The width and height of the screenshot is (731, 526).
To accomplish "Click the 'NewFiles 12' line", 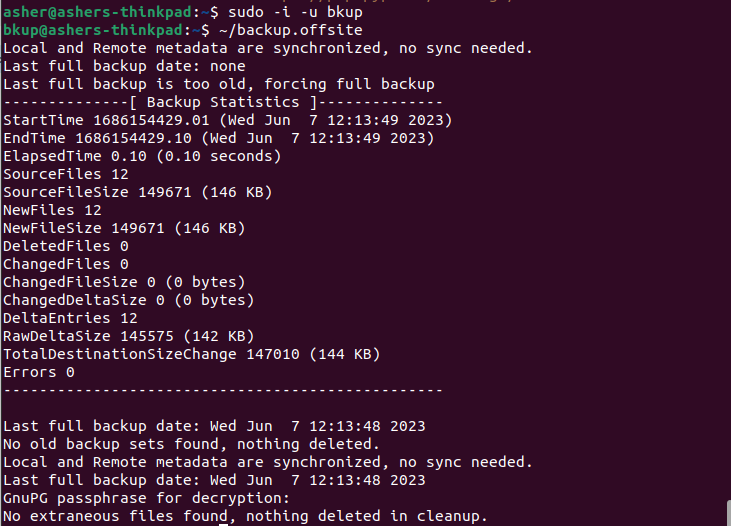I will coord(52,210).
